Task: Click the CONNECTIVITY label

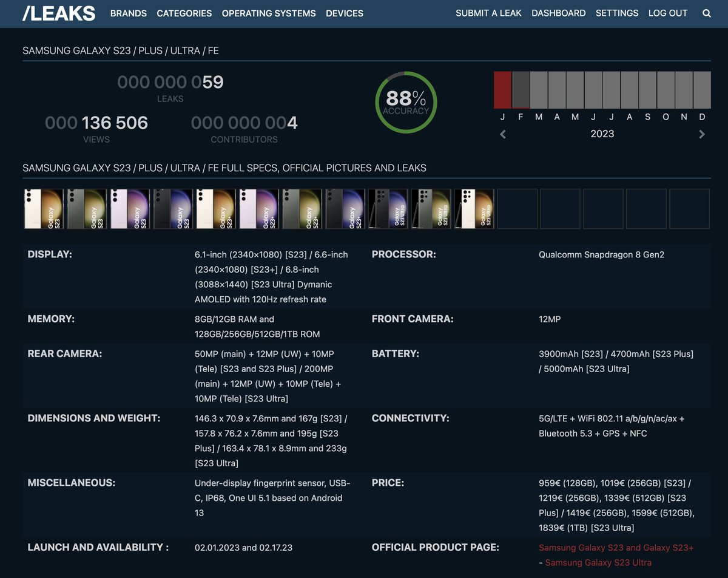Action: point(411,418)
